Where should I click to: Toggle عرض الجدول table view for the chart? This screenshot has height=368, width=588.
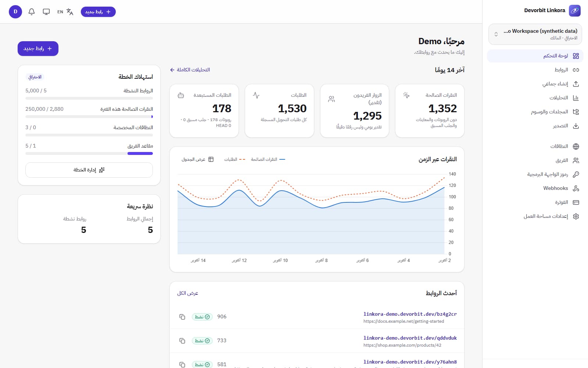pyautogui.click(x=198, y=159)
